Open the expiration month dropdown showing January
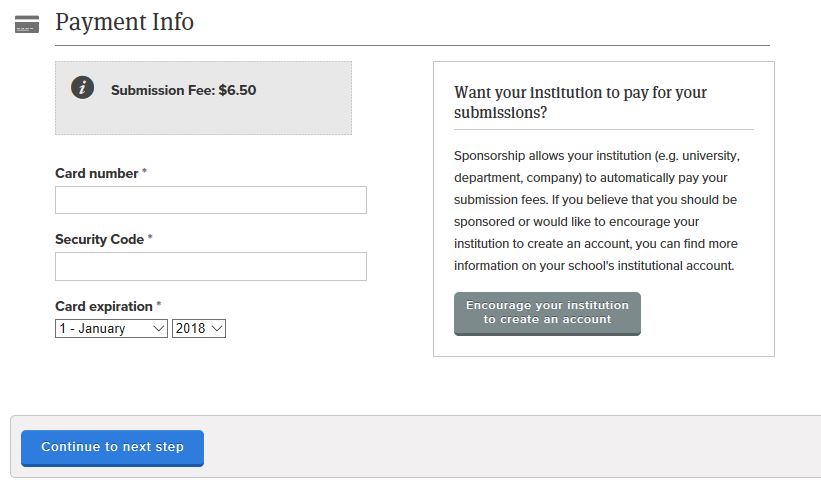 (x=111, y=329)
